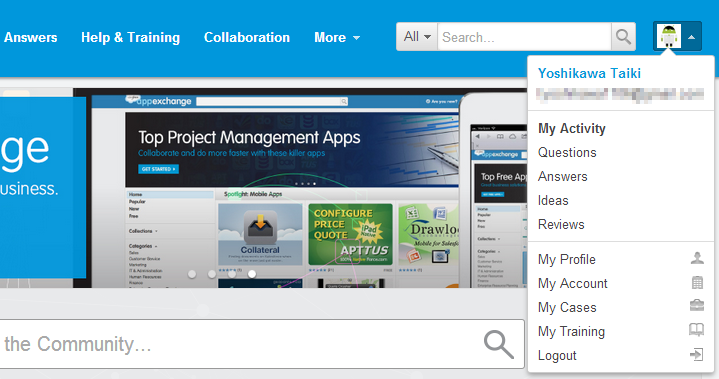Image resolution: width=719 pixels, height=379 pixels.
Task: Click the book icon beside My Training
Action: point(697,330)
